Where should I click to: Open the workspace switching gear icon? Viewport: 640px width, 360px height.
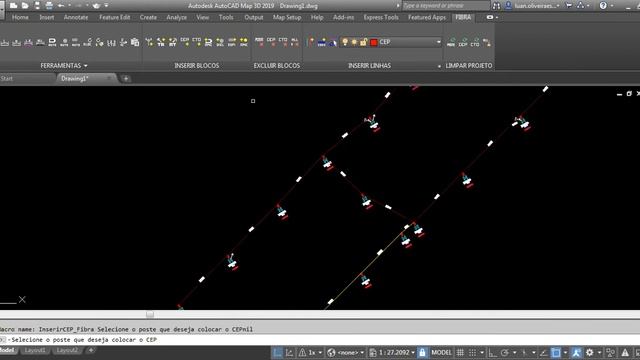pyautogui.click(x=590, y=352)
